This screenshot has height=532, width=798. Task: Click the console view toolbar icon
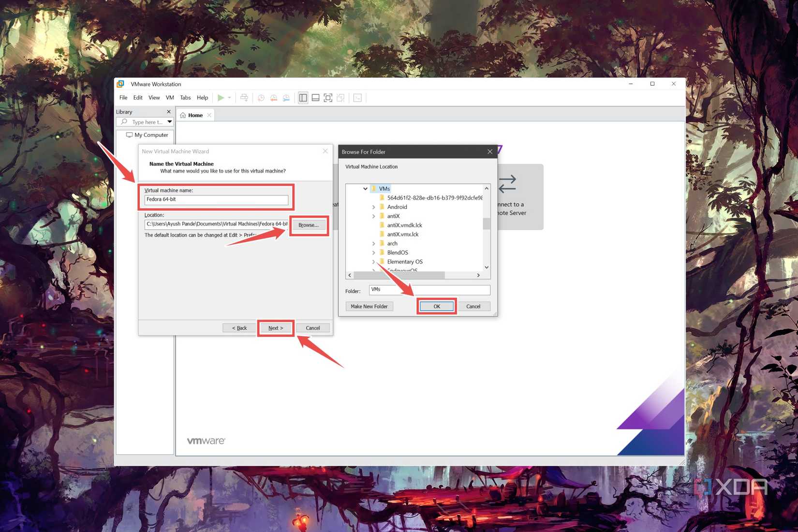[x=357, y=98]
